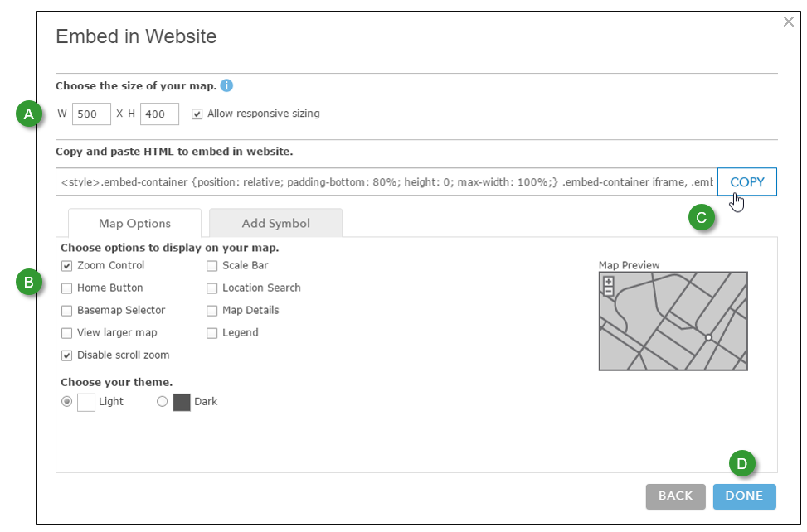807x532 pixels.
Task: Uncheck the Zoom Control option
Action: click(66, 266)
